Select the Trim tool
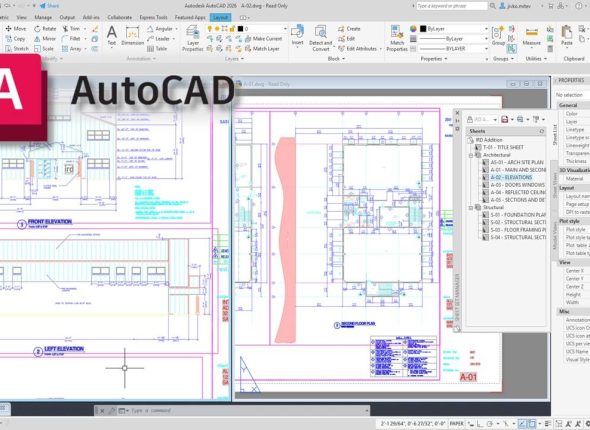Screen dimensions: 590x430 pyautogui.click(x=71, y=29)
